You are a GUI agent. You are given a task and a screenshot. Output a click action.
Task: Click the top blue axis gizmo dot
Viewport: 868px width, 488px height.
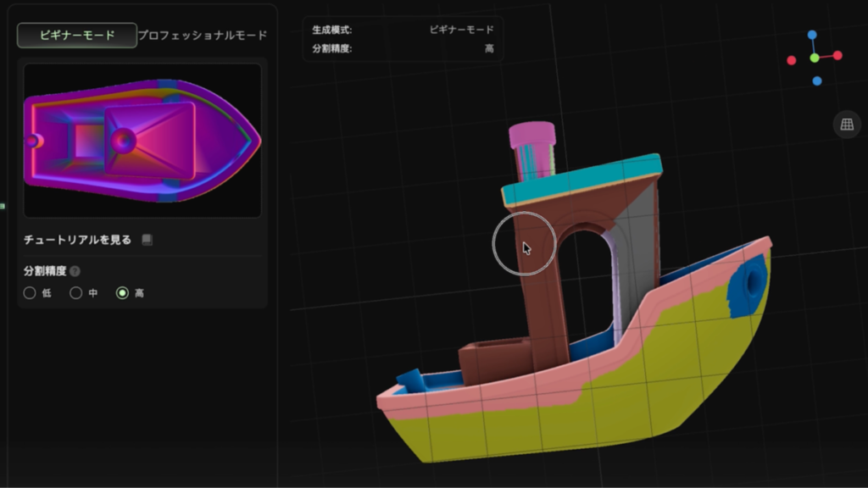click(x=812, y=35)
